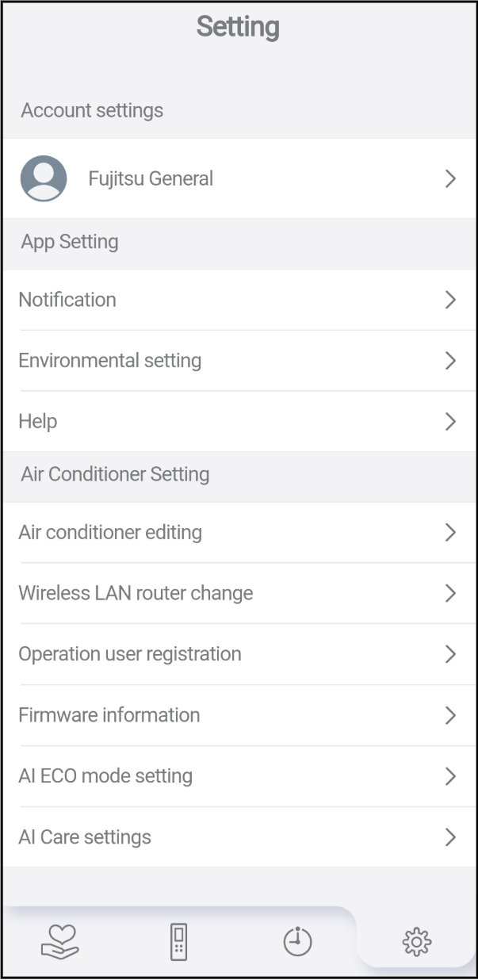Select Air conditioner editing
Screen dimensions: 478x980
[x=110, y=532]
